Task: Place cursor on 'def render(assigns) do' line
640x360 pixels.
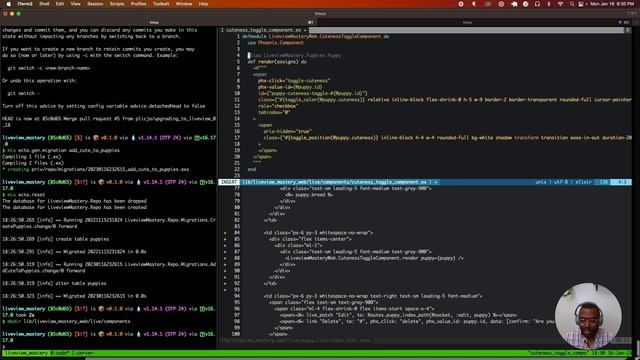Action: [277, 62]
